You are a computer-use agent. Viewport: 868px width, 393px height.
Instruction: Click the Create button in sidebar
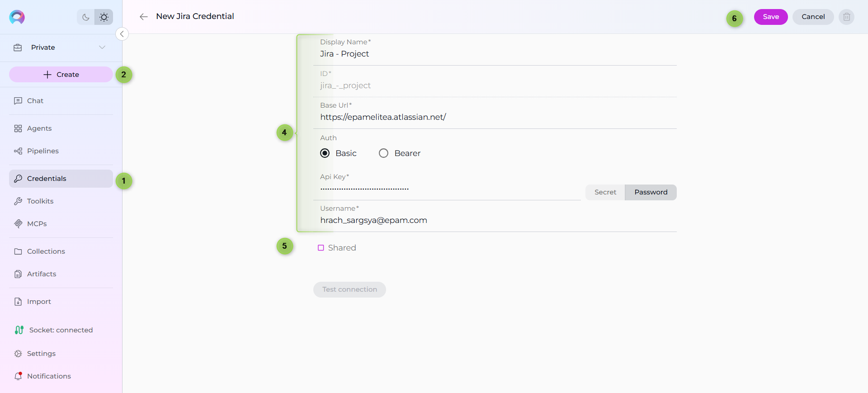pyautogui.click(x=61, y=75)
